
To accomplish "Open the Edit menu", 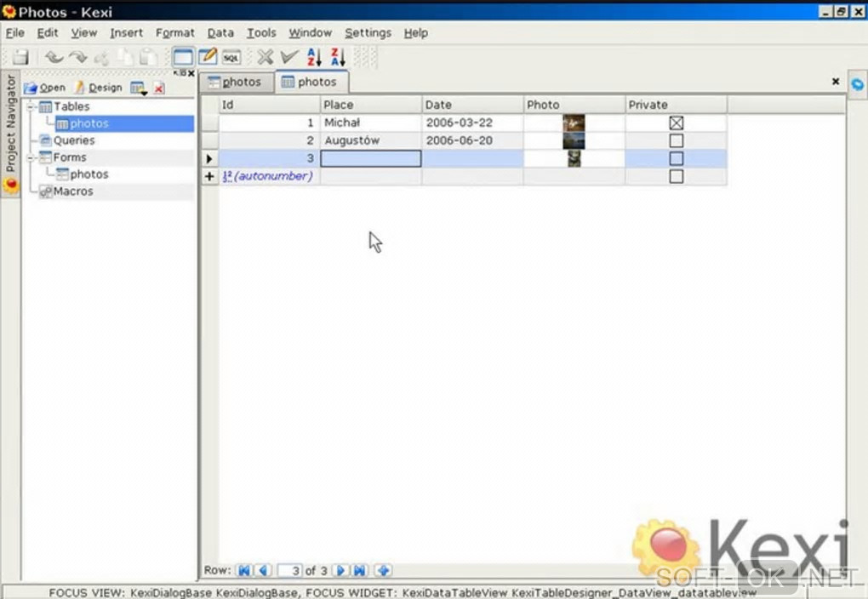I will pyautogui.click(x=48, y=32).
